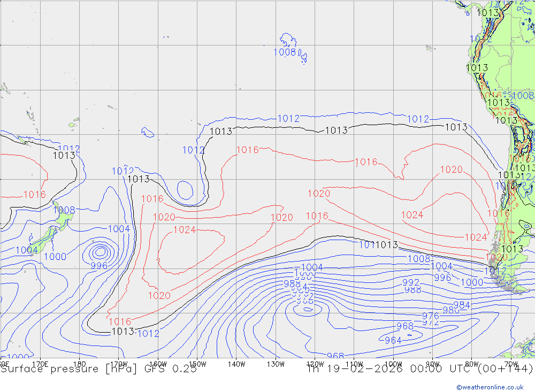Click the '1024' label beside 1020 near 160W
This screenshot has height=392, width=535.
(185, 230)
